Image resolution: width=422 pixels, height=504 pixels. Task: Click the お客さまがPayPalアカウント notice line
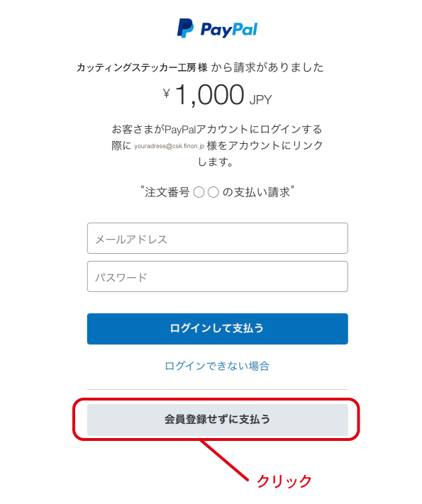point(217,129)
